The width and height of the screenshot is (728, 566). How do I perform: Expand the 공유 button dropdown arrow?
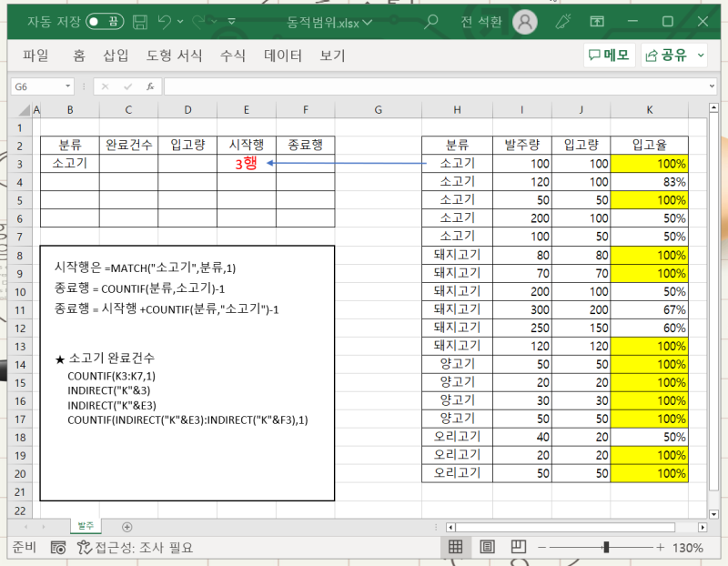[x=701, y=56]
